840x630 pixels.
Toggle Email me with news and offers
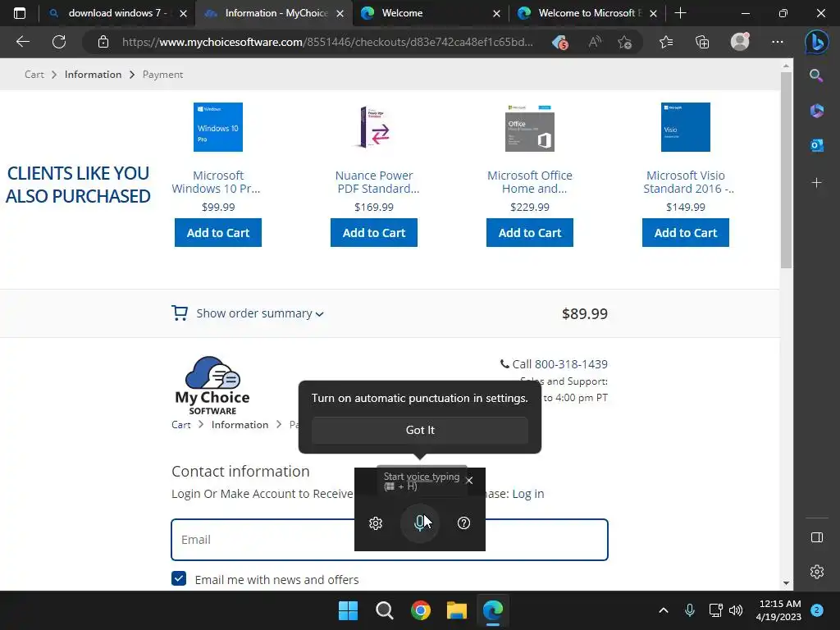(x=179, y=578)
